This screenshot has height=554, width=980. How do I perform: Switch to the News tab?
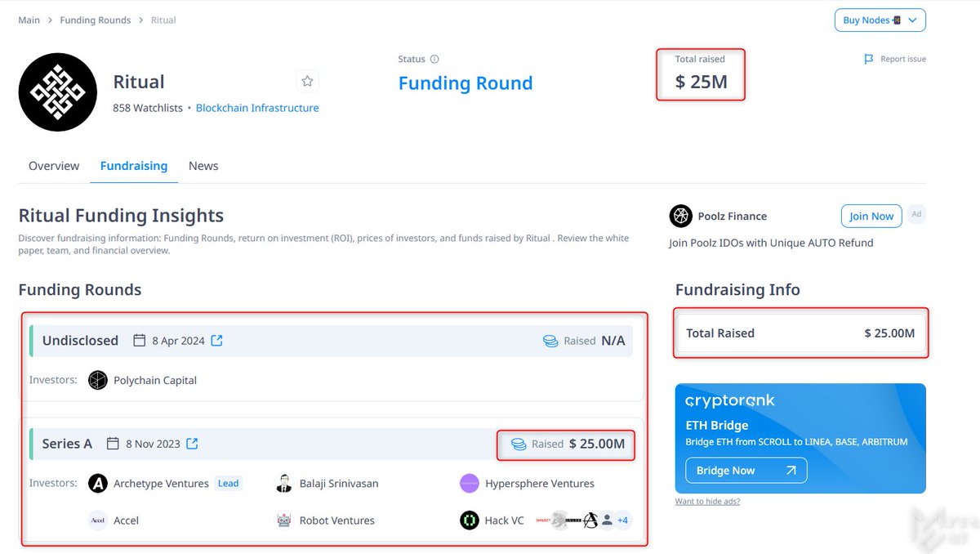[x=203, y=166]
